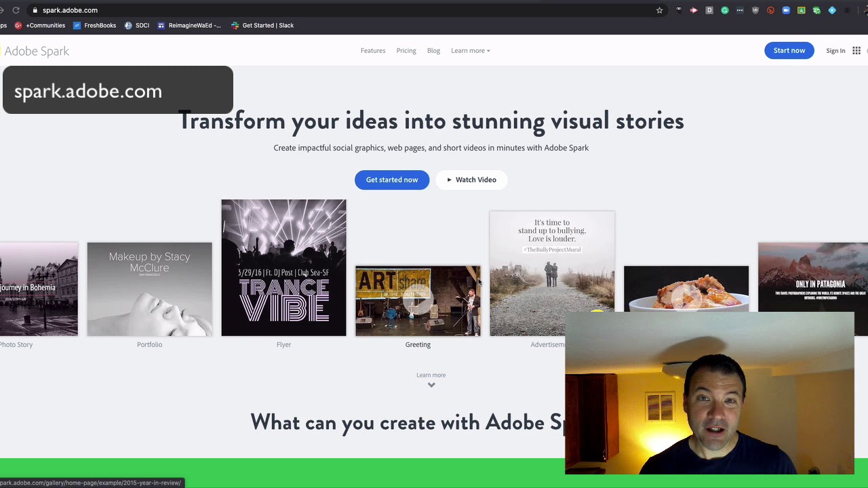This screenshot has height=488, width=868.
Task: Click the Greeting caption label
Action: (418, 344)
